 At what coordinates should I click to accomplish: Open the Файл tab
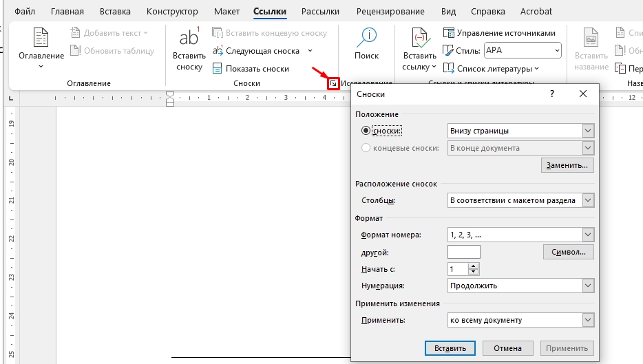[x=25, y=12]
